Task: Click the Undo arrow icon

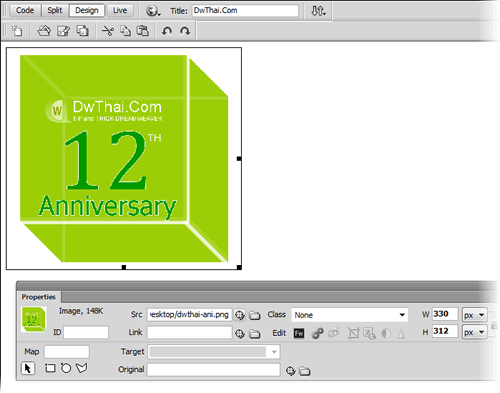Action: tap(167, 31)
